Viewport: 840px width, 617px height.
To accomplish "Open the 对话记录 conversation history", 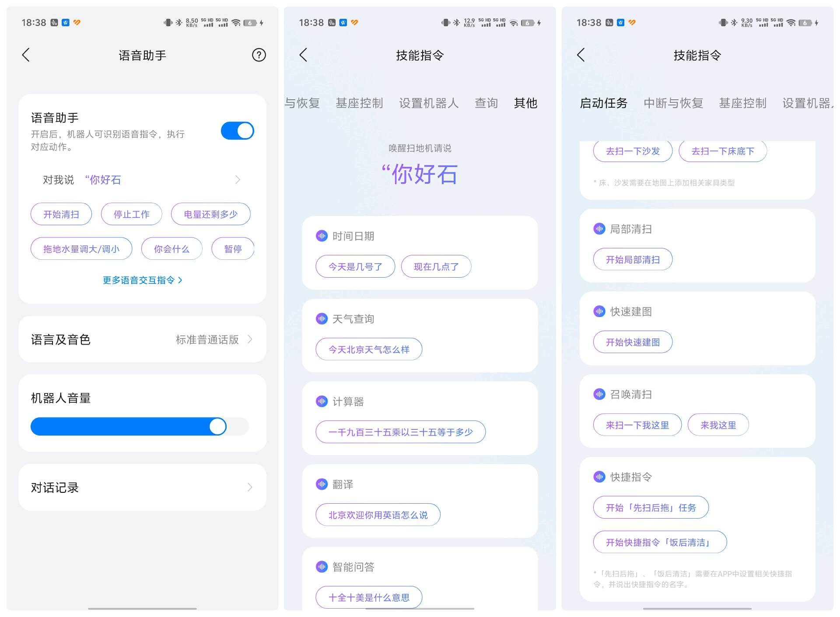I will coord(142,487).
